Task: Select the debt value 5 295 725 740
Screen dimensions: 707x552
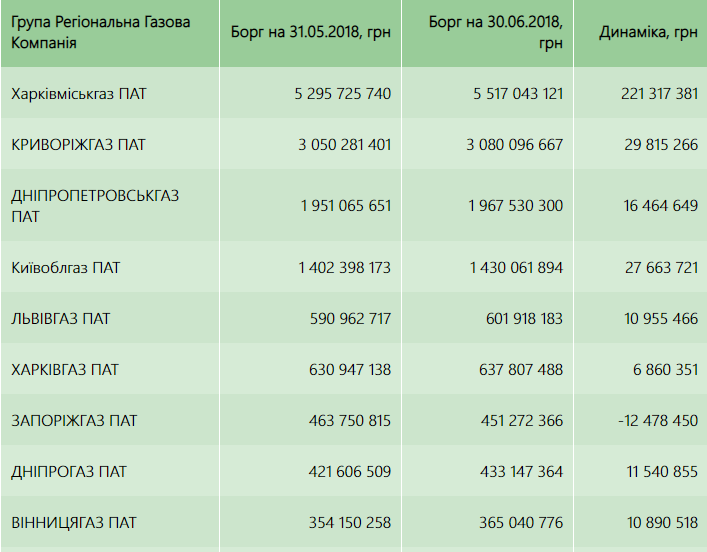Action: [343, 94]
